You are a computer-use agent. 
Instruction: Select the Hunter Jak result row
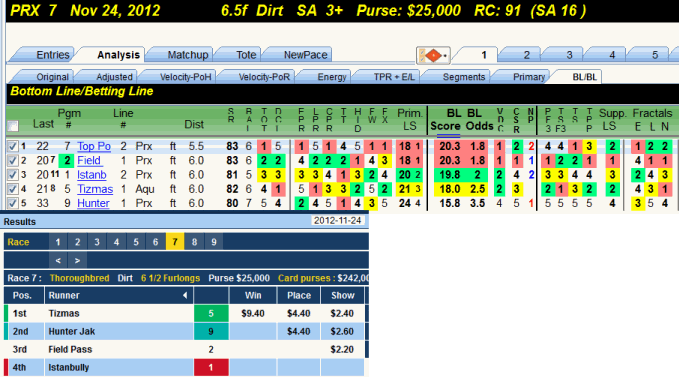click(184, 331)
